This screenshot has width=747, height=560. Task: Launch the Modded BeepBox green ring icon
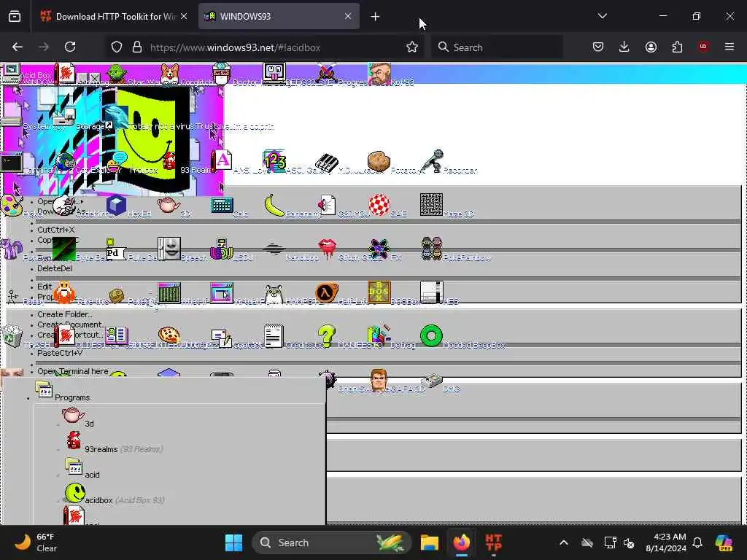point(432,335)
